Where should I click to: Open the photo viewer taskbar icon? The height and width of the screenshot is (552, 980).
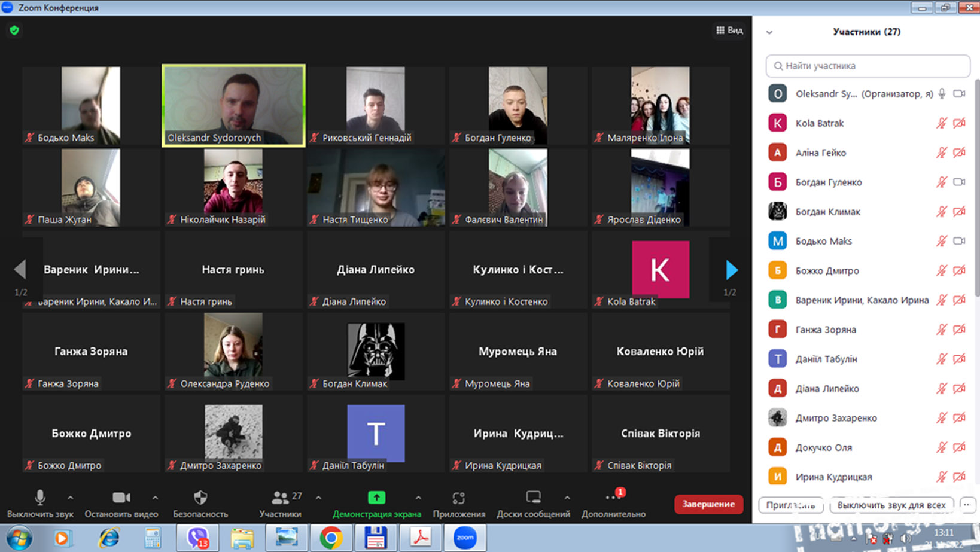[x=287, y=538]
